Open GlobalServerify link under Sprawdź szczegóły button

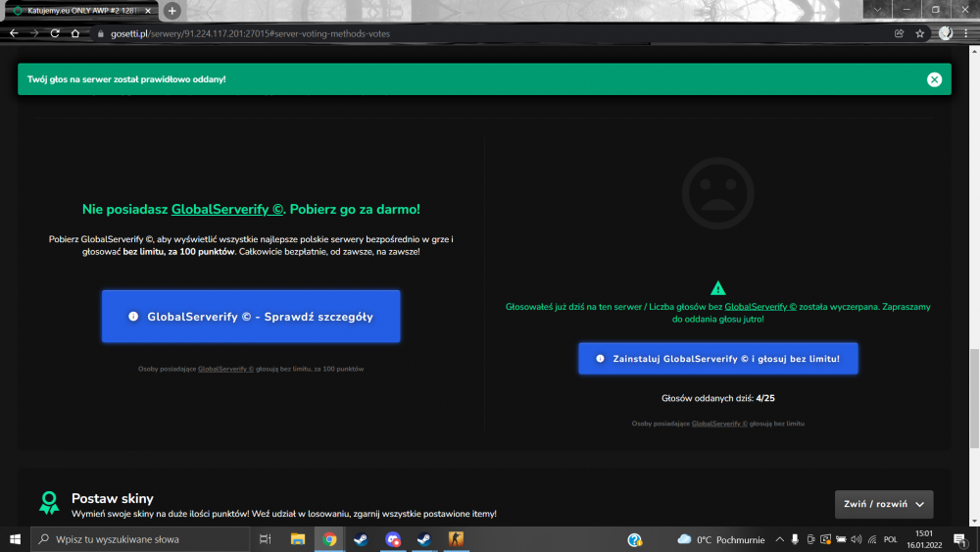tap(225, 369)
